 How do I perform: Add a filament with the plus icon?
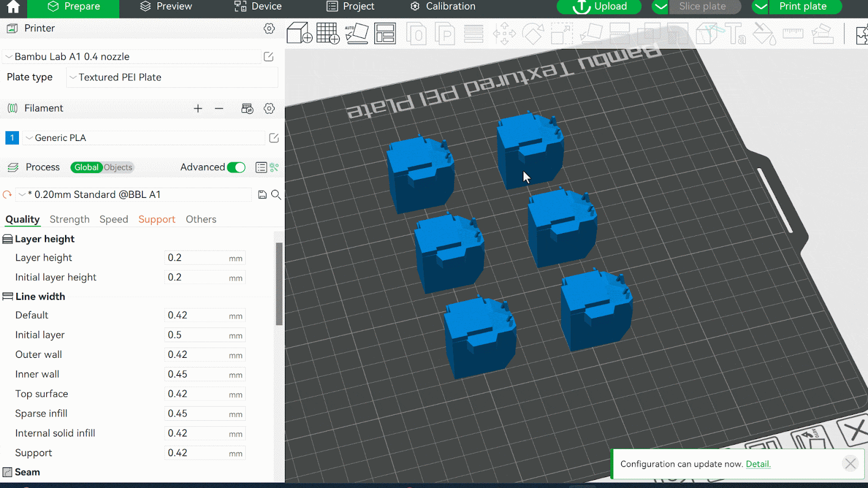pos(198,108)
